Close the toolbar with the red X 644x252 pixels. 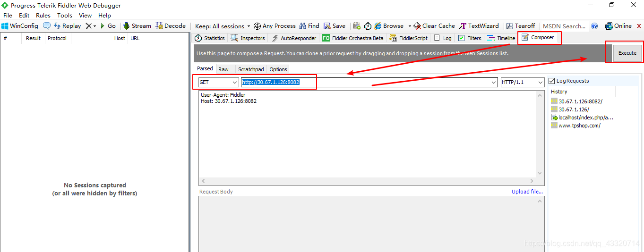[x=639, y=26]
